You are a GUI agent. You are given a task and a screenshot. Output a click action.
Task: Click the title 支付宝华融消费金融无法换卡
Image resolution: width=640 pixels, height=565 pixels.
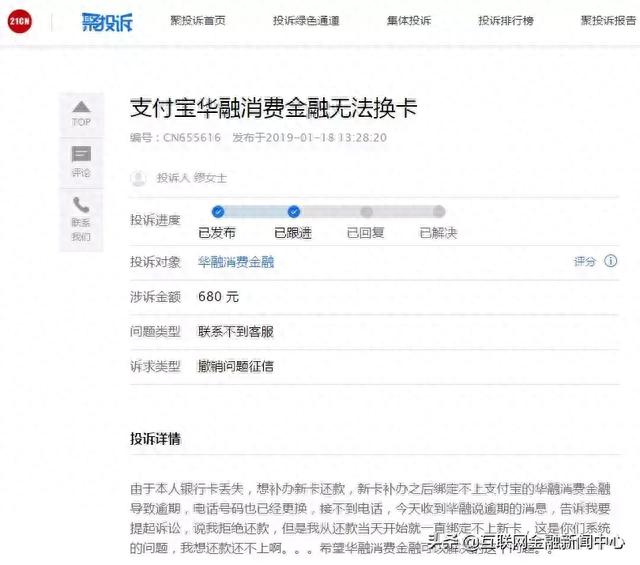pos(273,108)
